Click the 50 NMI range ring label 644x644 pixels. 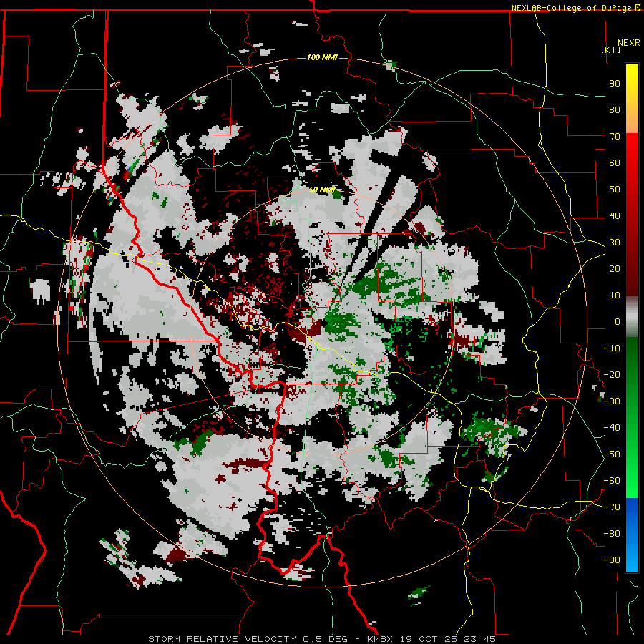[x=322, y=190]
